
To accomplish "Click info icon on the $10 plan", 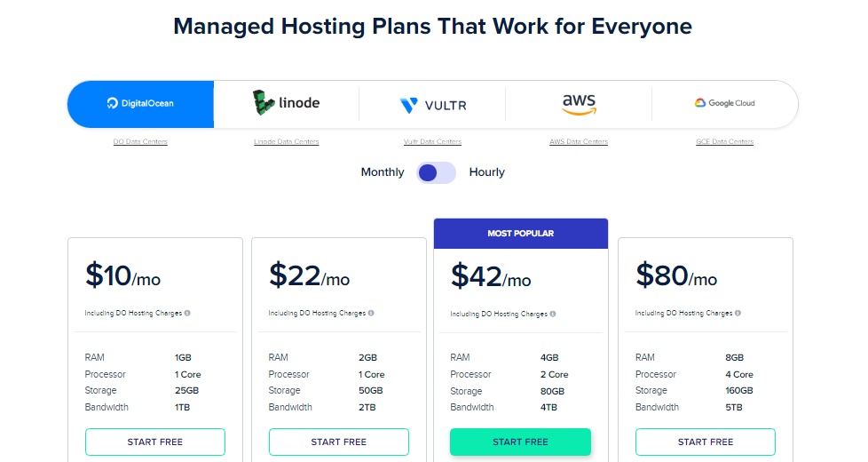I will [x=187, y=313].
